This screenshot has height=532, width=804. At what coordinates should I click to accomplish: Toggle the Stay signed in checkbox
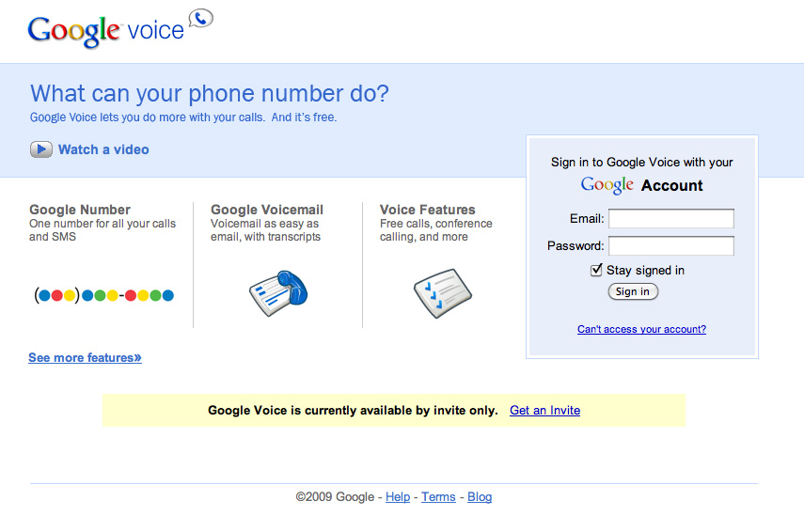tap(596, 271)
